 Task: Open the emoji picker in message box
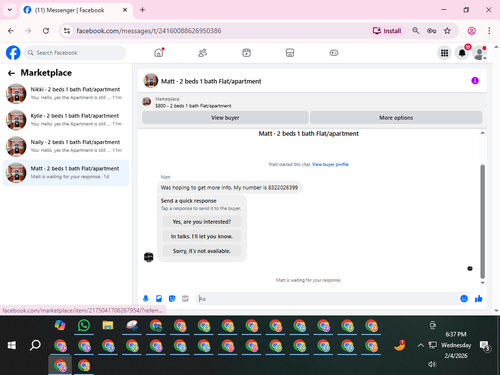tap(464, 299)
